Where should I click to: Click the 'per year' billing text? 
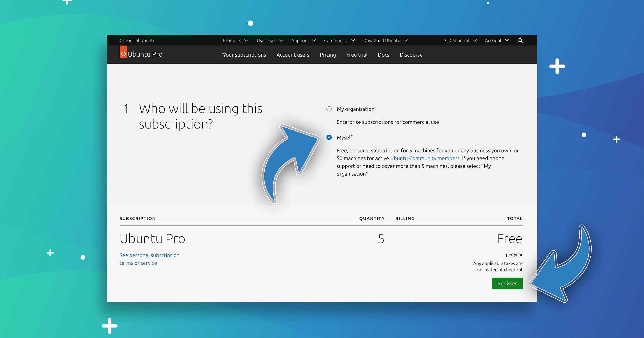(x=514, y=255)
